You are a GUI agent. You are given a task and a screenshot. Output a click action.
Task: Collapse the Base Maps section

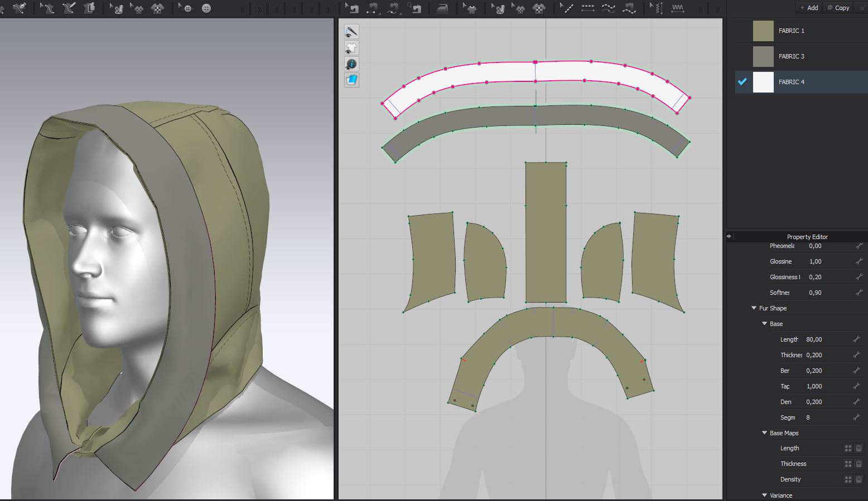coord(765,433)
